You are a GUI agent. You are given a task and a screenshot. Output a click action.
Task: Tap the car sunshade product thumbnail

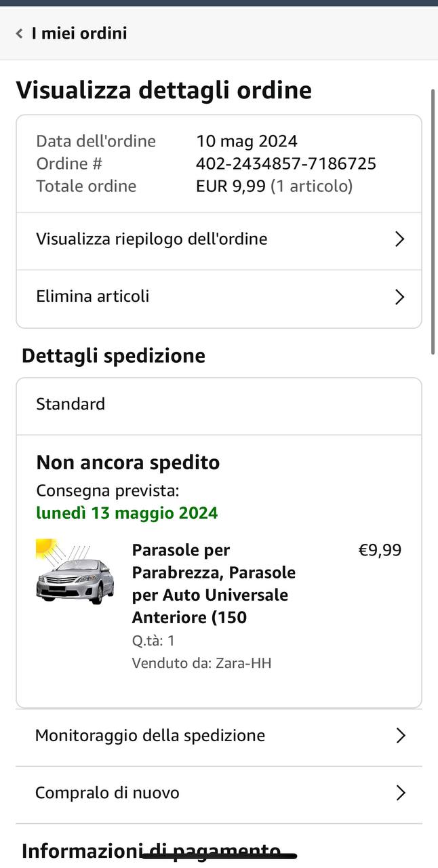[x=75, y=572]
